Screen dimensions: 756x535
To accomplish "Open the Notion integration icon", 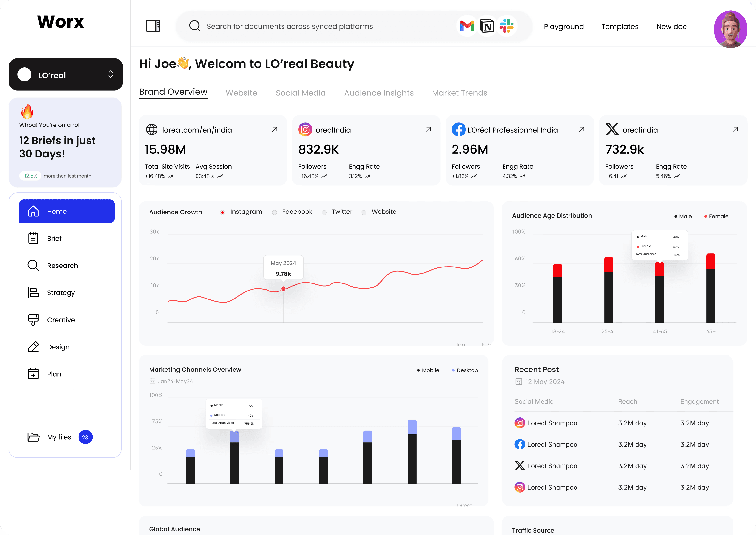I will pyautogui.click(x=487, y=26).
